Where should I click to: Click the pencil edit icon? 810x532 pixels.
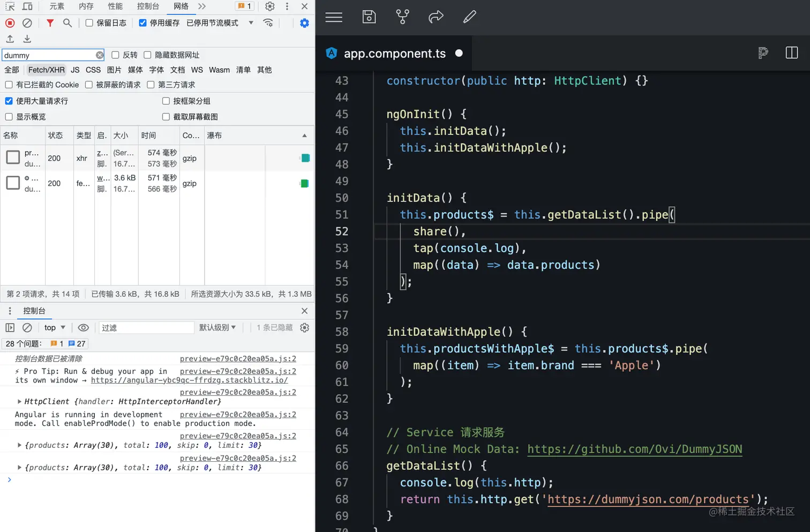(x=470, y=17)
